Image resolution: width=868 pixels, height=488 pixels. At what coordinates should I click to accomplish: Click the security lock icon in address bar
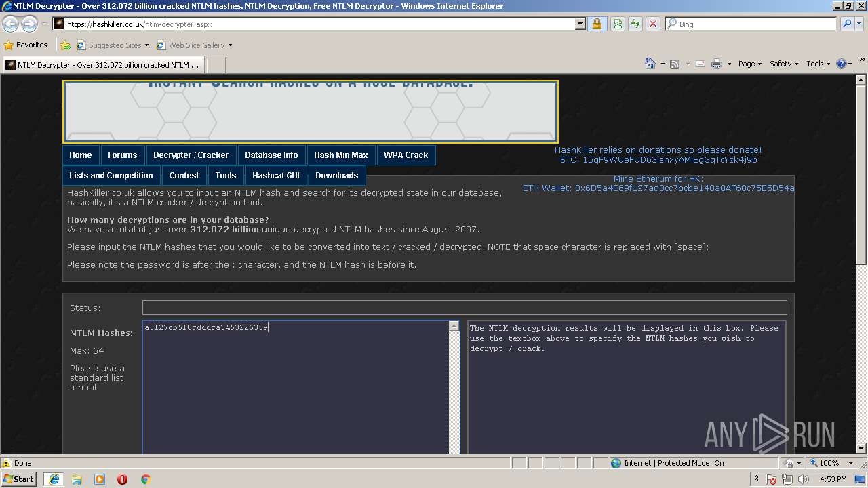tap(597, 24)
